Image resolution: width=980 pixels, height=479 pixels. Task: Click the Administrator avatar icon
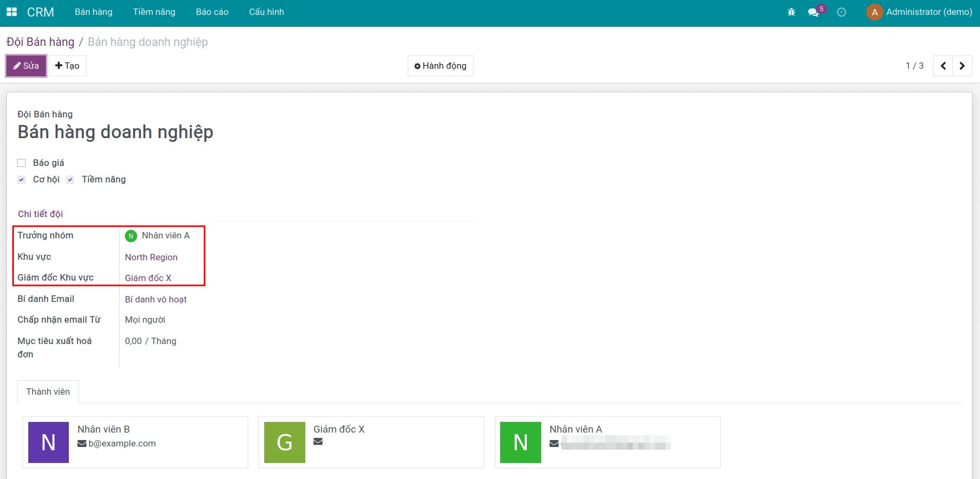874,12
